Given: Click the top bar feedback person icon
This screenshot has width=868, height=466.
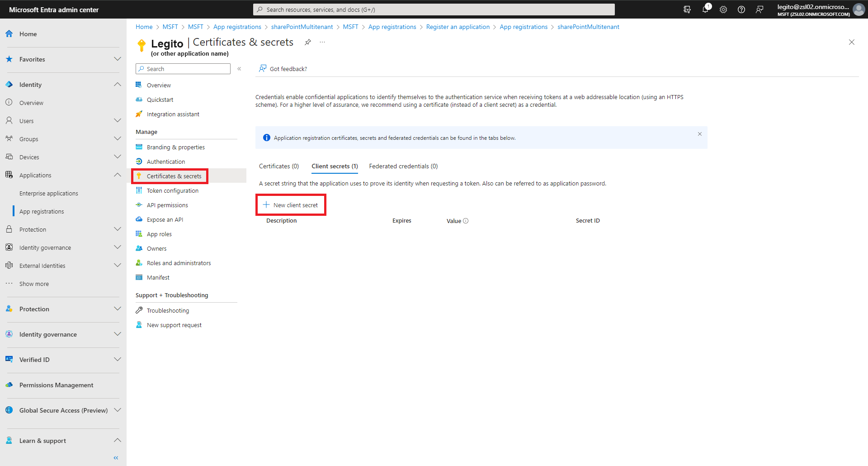Looking at the screenshot, I should pos(759,10).
